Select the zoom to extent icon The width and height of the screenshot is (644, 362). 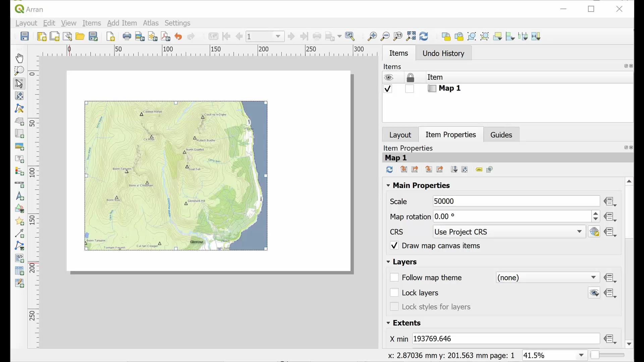pyautogui.click(x=411, y=36)
